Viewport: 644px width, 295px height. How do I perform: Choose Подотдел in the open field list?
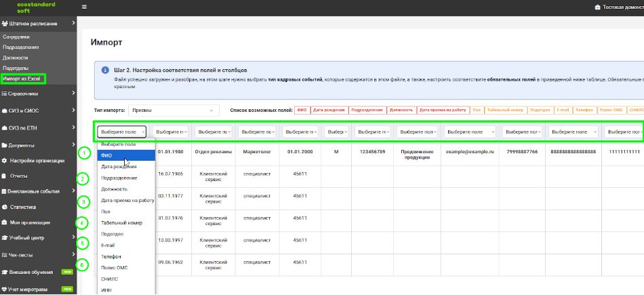coord(127,234)
